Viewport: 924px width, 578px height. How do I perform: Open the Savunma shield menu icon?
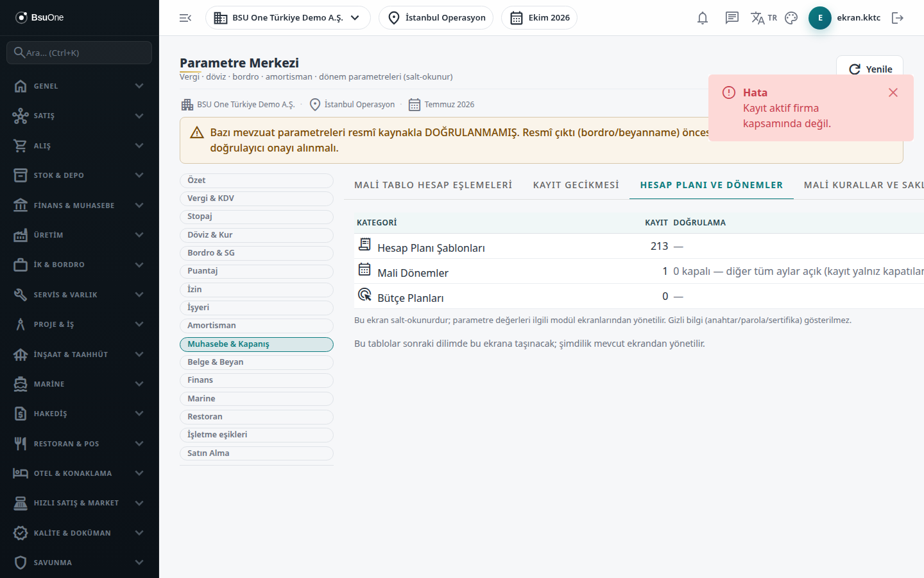tap(21, 563)
